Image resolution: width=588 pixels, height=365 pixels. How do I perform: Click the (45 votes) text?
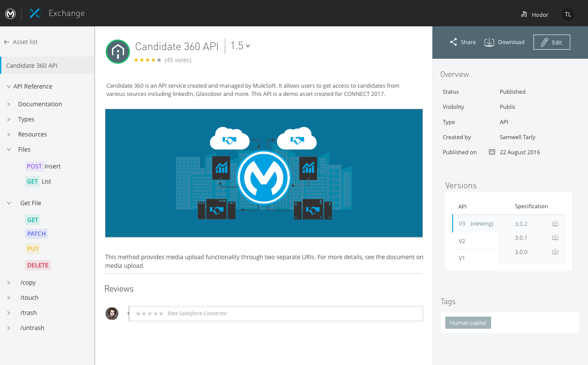[178, 60]
